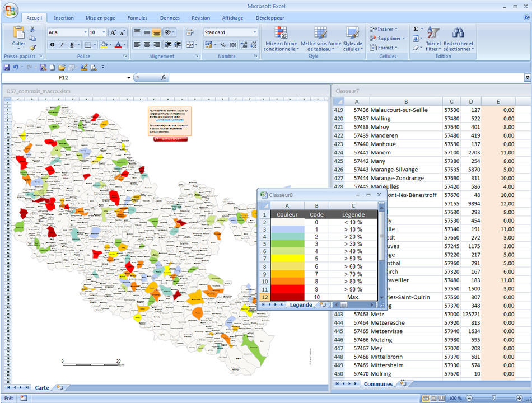Align text to the left
Screen dimensions: 532x403
[137, 44]
